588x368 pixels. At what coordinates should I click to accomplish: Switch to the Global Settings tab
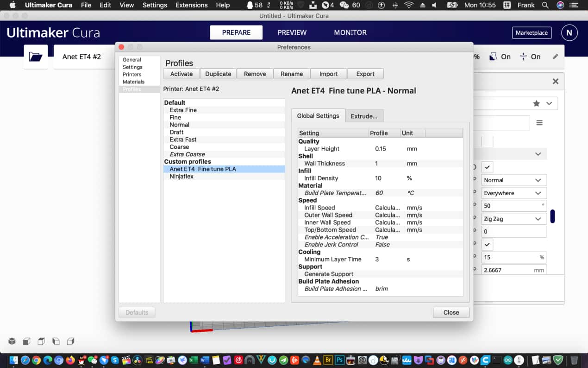click(x=318, y=116)
